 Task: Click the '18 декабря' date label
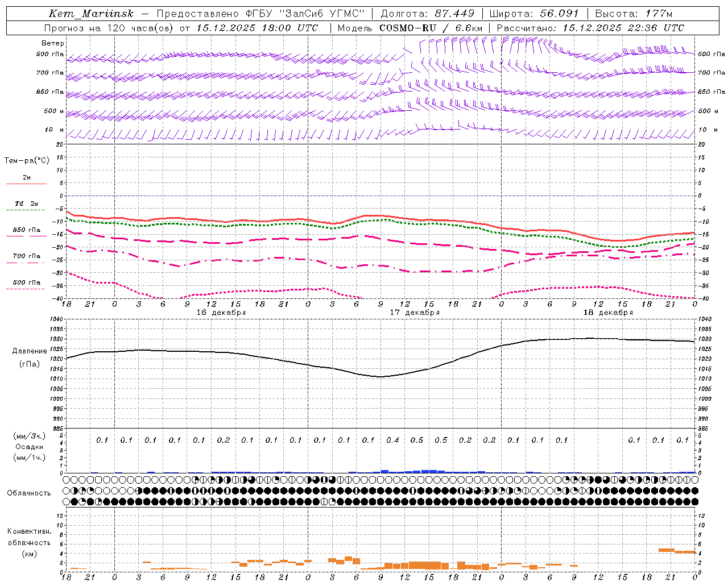click(608, 313)
